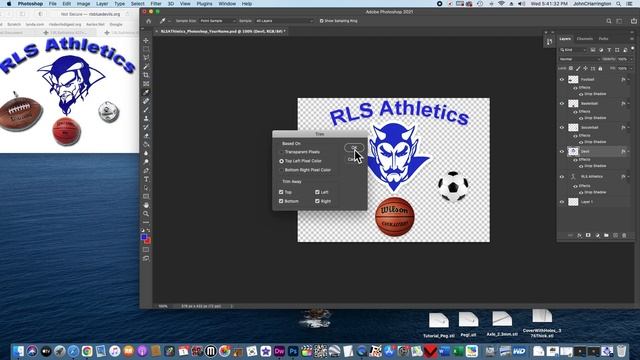Open the Sample Size dropdown
The height and width of the screenshot is (360, 640).
coord(217,21)
